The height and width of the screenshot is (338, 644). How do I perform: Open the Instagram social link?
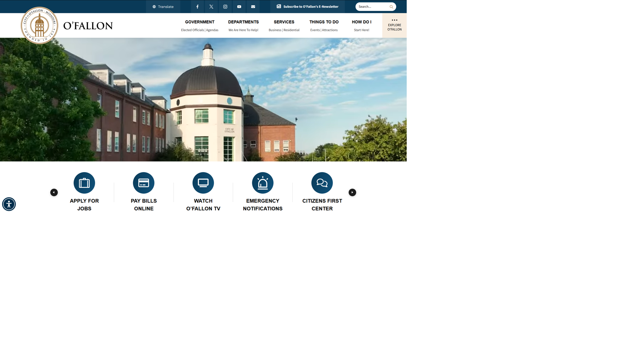pos(225,6)
